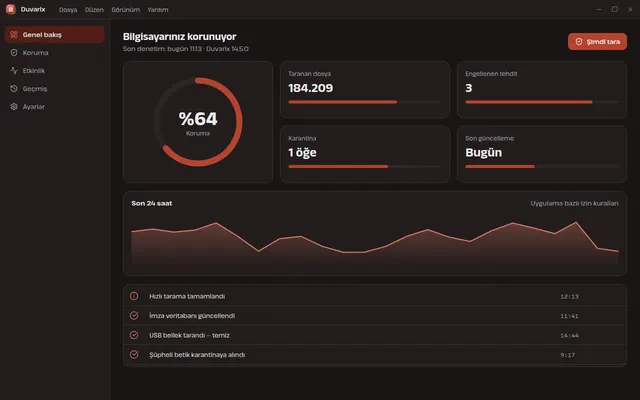The image size is (640, 400).
Task: Open the Taranan dosya 184.209 card
Action: pos(365,90)
